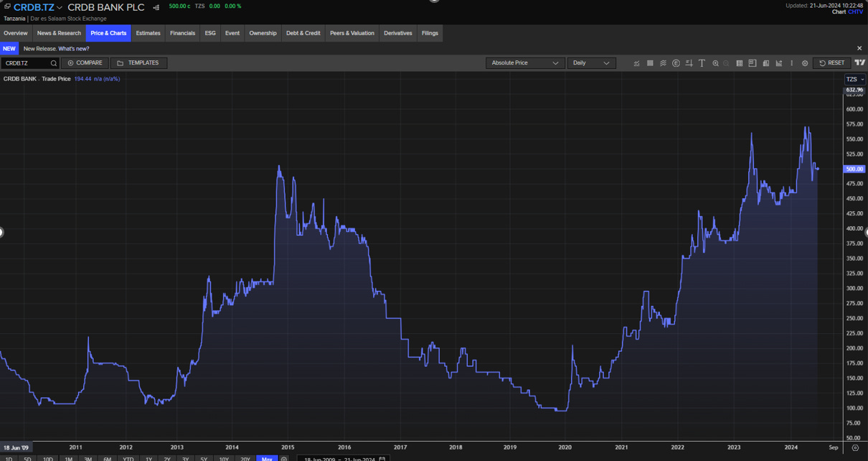The width and height of the screenshot is (868, 461).
Task: Set range to 1M
Action: coord(68,459)
